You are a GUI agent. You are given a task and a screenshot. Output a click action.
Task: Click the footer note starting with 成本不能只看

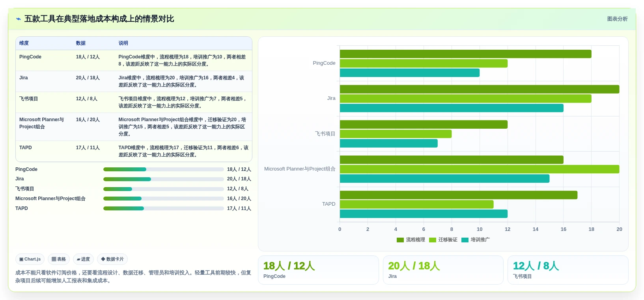click(133, 277)
